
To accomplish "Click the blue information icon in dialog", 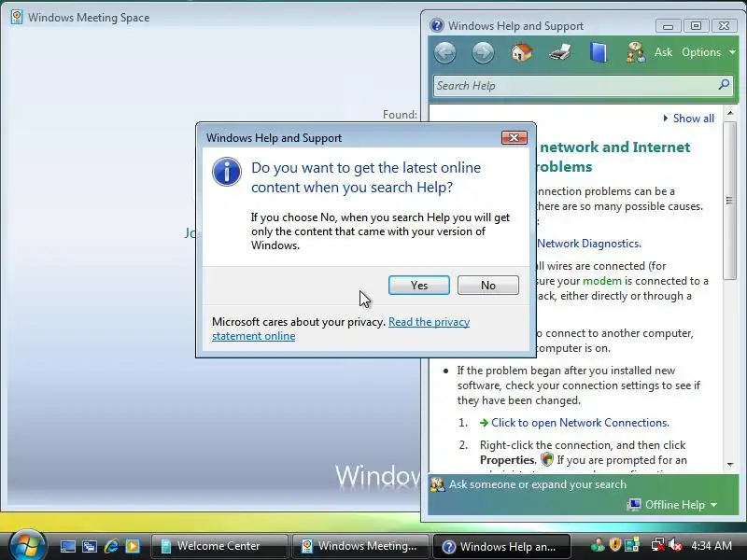I will tap(226, 172).
